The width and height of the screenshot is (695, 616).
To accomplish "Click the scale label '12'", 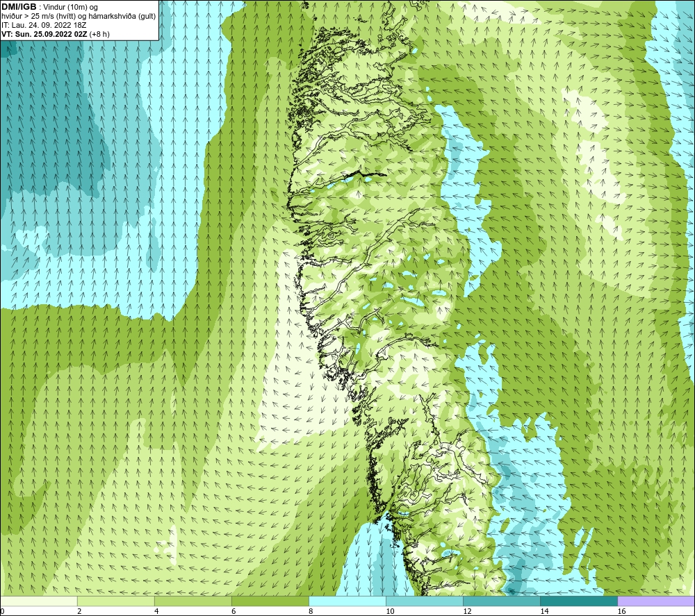I will click(x=467, y=612).
